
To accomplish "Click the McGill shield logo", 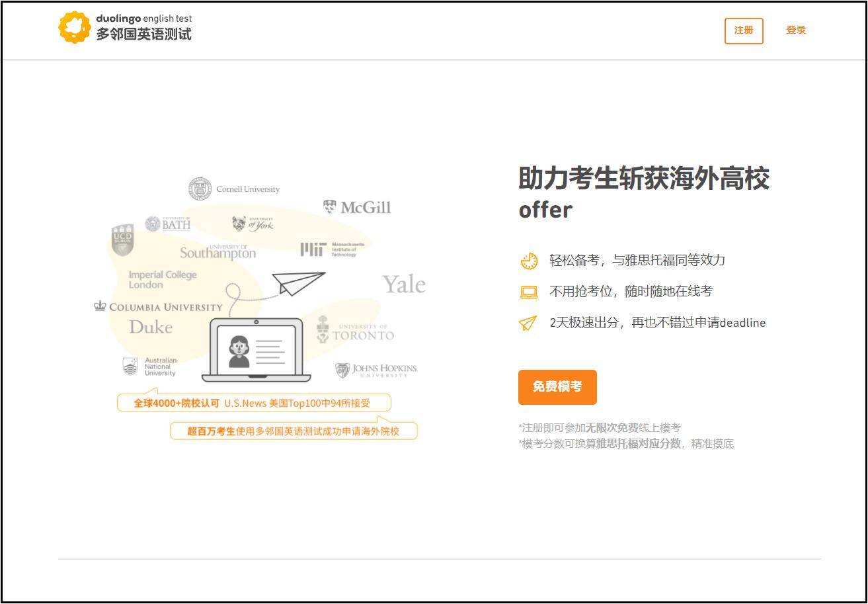I will point(329,207).
